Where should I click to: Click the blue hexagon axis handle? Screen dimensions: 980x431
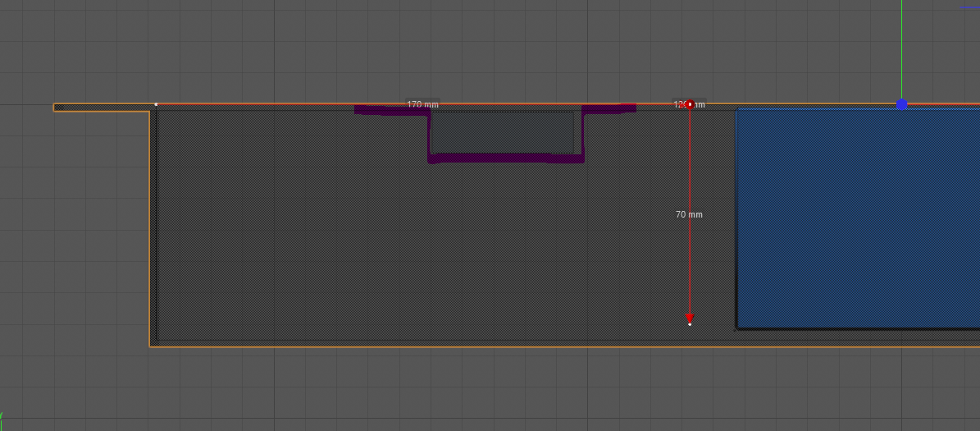[902, 104]
